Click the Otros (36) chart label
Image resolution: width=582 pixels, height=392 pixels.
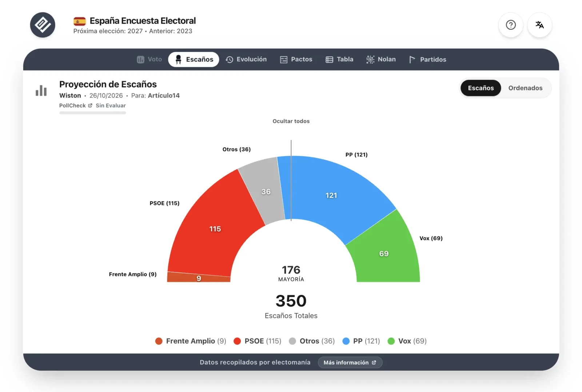236,149
